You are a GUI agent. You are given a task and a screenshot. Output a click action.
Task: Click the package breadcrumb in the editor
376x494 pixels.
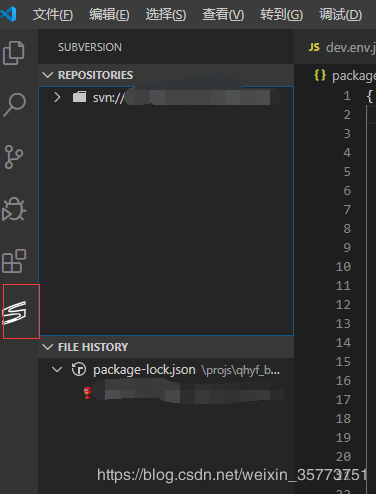pos(354,76)
